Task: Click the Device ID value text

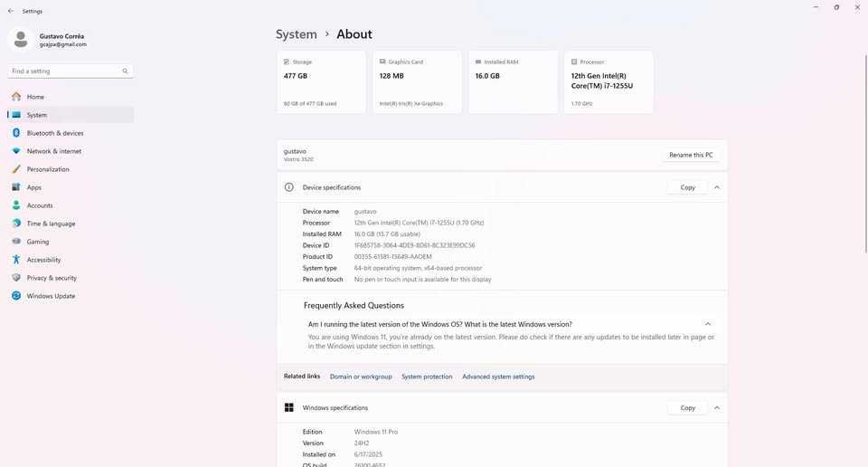Action: pyautogui.click(x=415, y=245)
